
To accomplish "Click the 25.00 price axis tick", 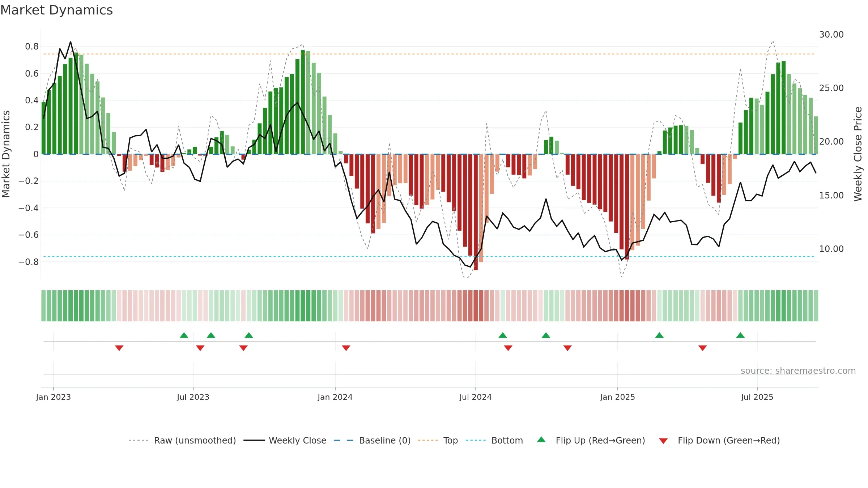I will pos(831,88).
